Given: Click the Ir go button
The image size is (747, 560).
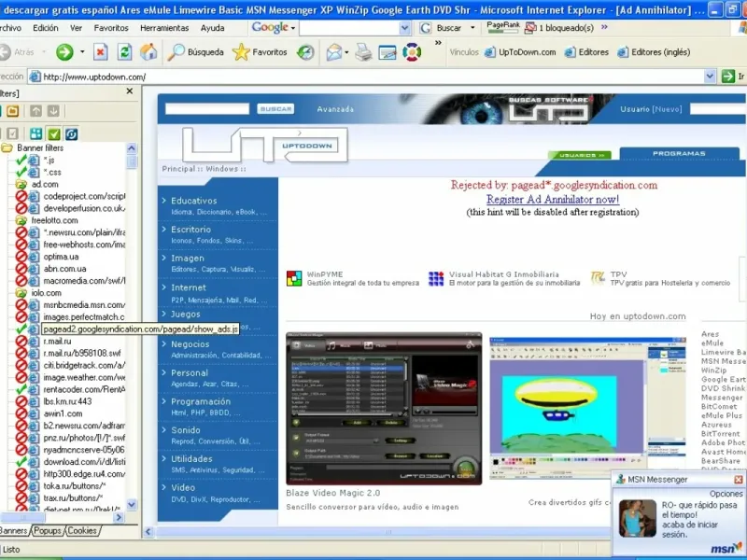Looking at the screenshot, I should click(x=733, y=77).
